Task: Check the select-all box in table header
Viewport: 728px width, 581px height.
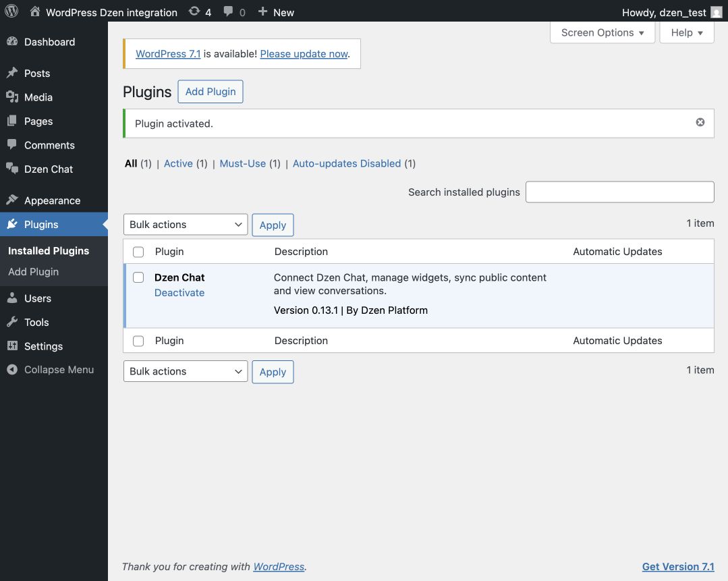Action: point(138,252)
